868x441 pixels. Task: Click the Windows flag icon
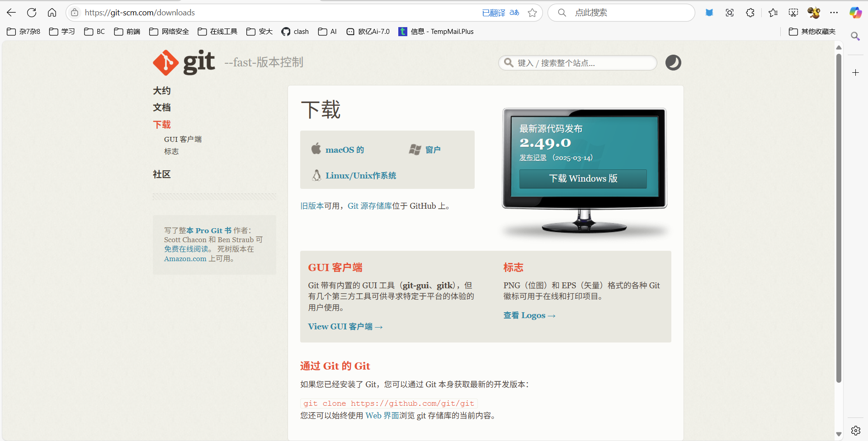pyautogui.click(x=415, y=150)
